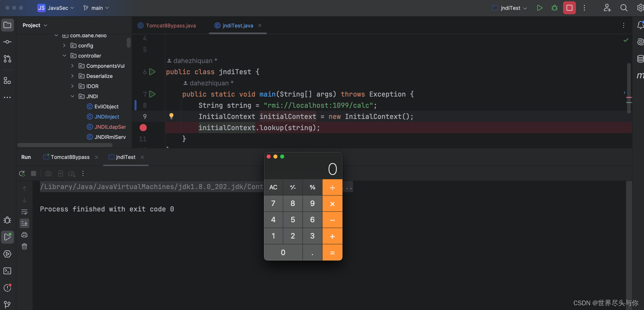The width and height of the screenshot is (644, 310).
Task: Switch to Tomcat8Bypass.java editor tab
Action: [x=167, y=25]
